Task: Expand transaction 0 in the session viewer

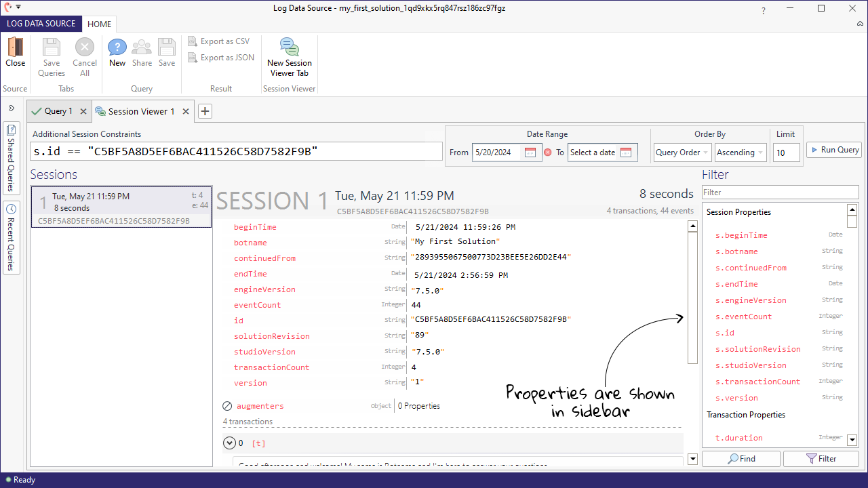Action: (x=229, y=443)
